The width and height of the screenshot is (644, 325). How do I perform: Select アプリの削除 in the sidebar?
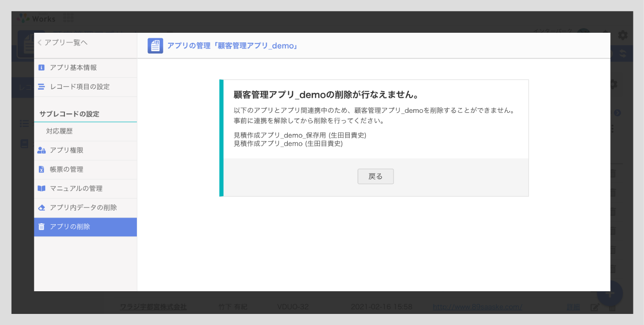pyautogui.click(x=86, y=227)
